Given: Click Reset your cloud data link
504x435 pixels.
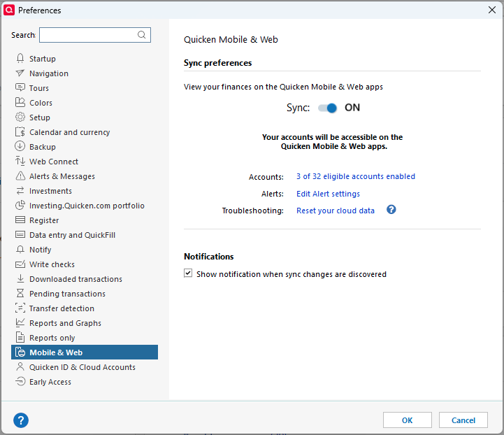Looking at the screenshot, I should 336,211.
